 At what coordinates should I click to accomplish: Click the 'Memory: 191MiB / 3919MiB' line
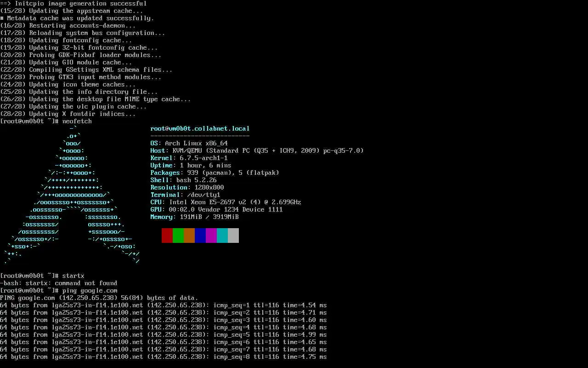194,217
